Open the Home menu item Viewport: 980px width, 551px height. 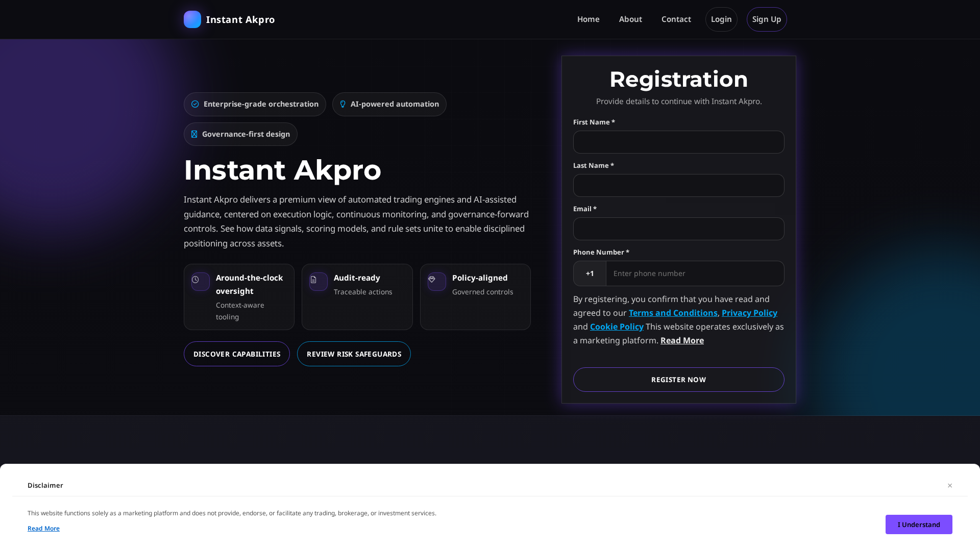pos(589,19)
